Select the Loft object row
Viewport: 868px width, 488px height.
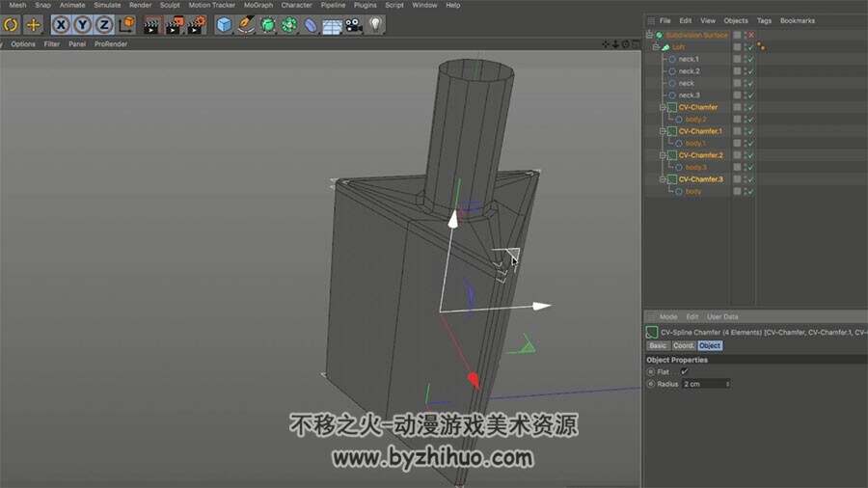click(x=678, y=47)
